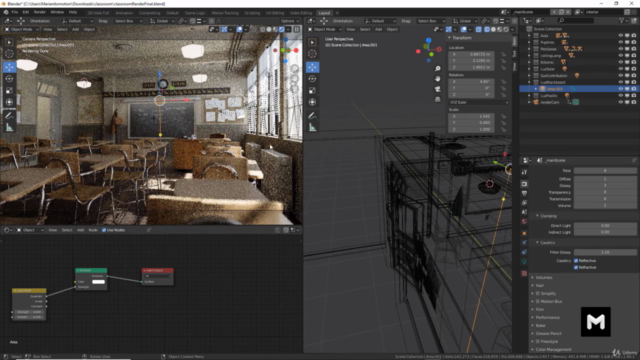This screenshot has width=640, height=360.
Task: Toggle the Use Nodes checkbox
Action: click(x=104, y=230)
